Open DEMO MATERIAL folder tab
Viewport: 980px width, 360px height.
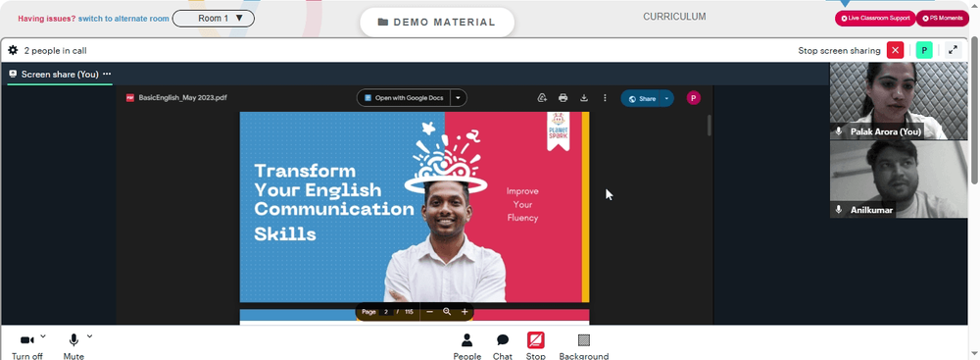pyautogui.click(x=437, y=23)
